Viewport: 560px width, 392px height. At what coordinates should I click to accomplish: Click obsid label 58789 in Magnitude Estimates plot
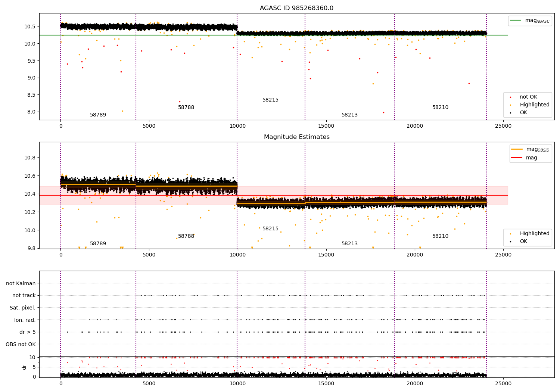(98, 244)
